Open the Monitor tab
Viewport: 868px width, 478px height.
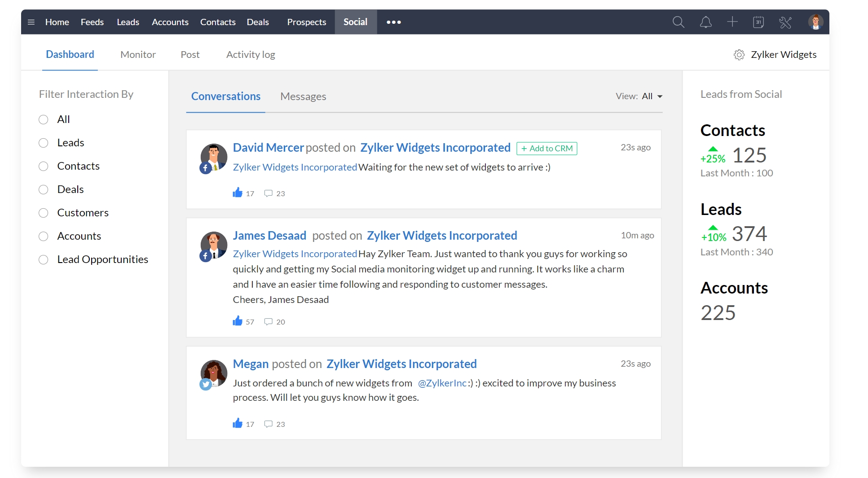click(x=138, y=55)
